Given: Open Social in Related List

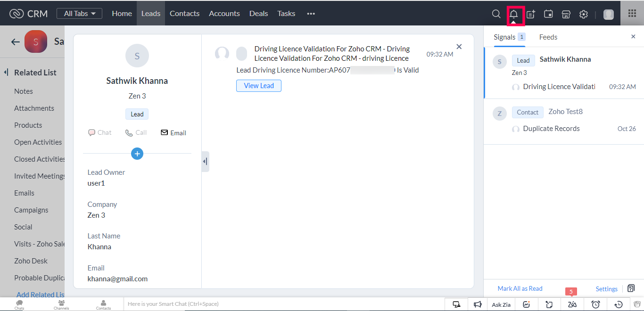Looking at the screenshot, I should (23, 227).
